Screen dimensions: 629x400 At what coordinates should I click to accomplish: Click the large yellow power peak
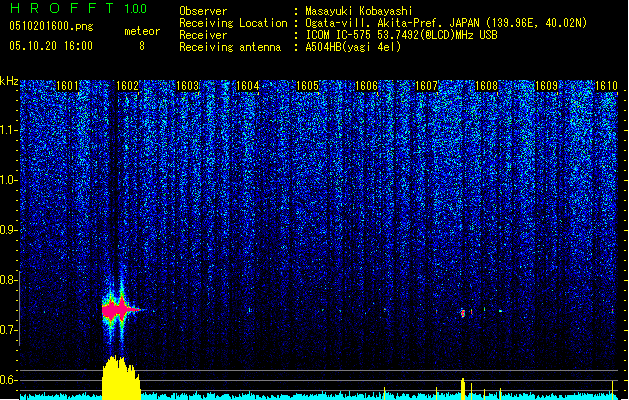pyautogui.click(x=119, y=377)
